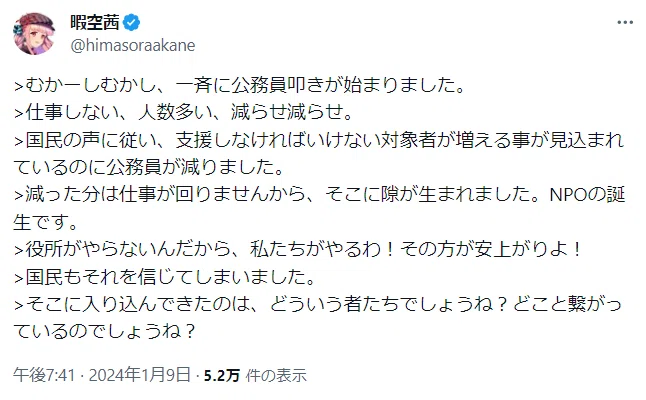Click the 件の表示 views label
The width and height of the screenshot is (646, 400).
[276, 375]
